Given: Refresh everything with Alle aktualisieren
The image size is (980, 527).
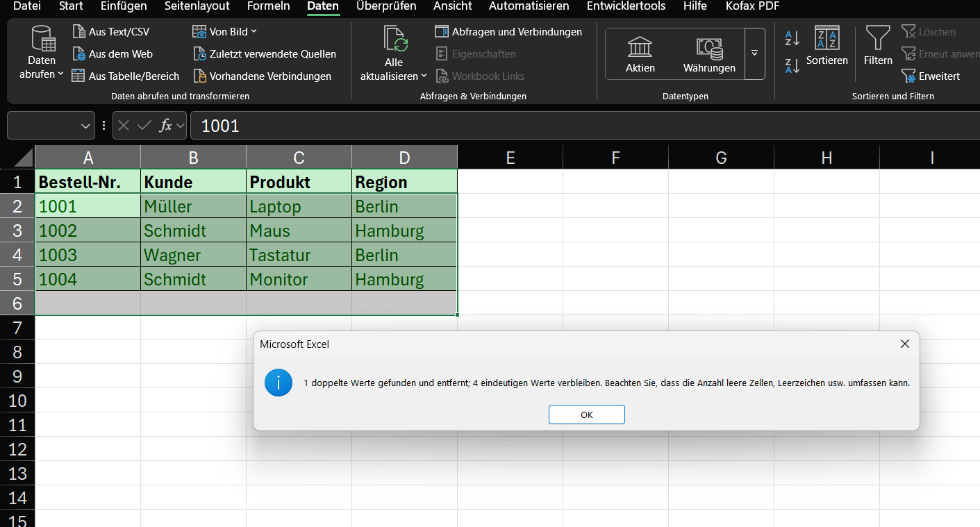Looking at the screenshot, I should pyautogui.click(x=393, y=52).
